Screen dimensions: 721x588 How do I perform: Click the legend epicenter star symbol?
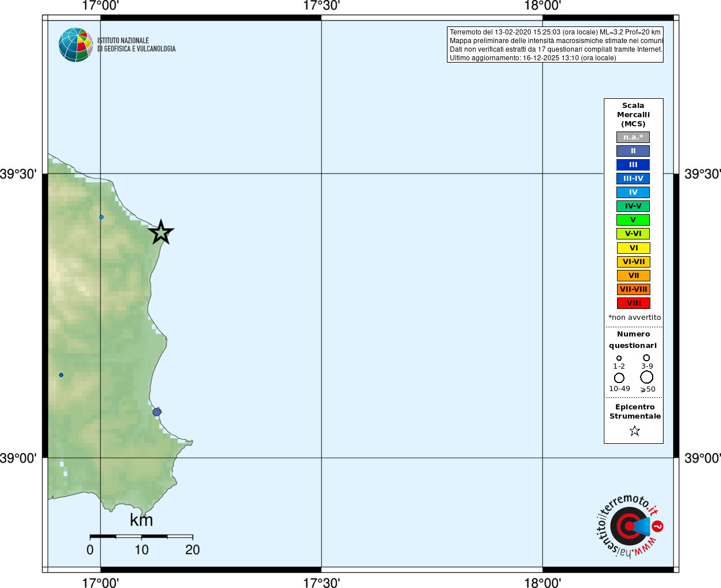(x=634, y=431)
